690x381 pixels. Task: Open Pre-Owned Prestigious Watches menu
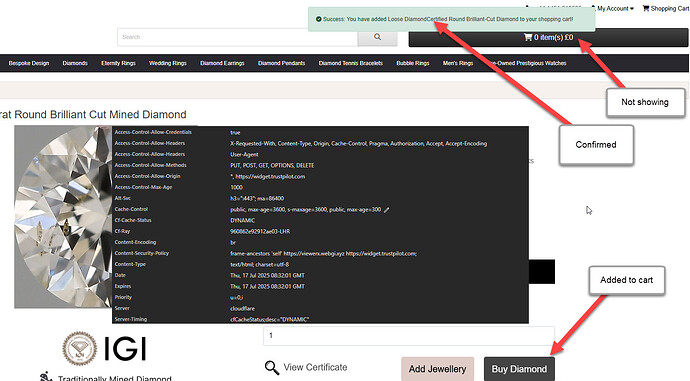(x=527, y=63)
